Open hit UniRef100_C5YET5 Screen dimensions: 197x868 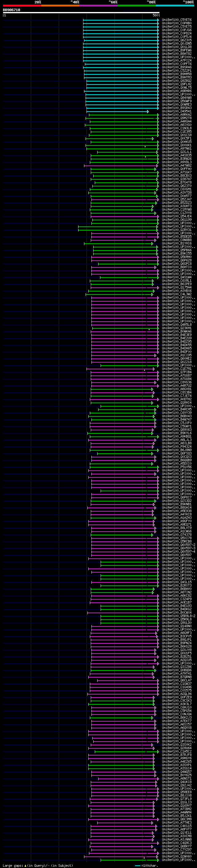coord(177,26)
